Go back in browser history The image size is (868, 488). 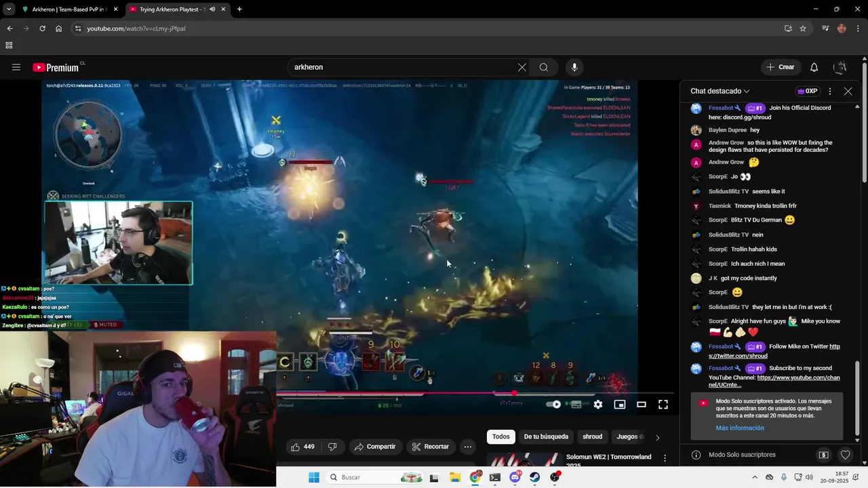pos(9,28)
